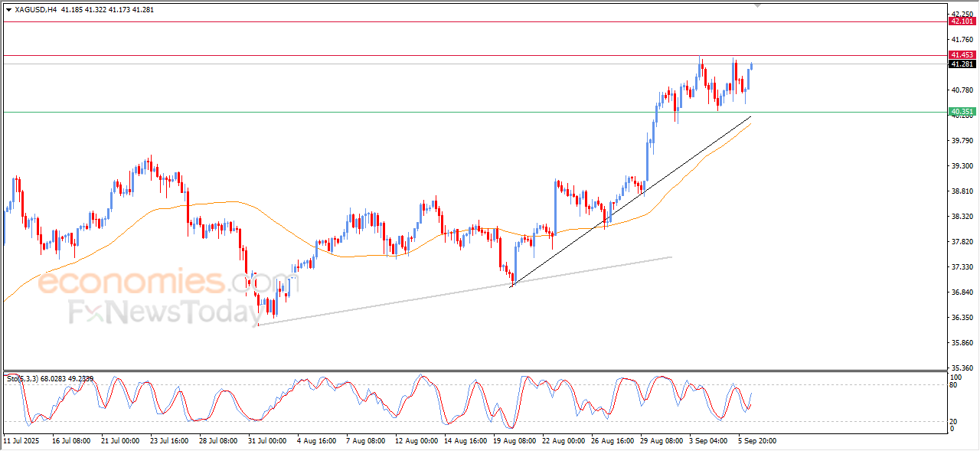Click the 21 Jul 00:00 time label
This screenshot has height=451, width=980.
(120, 441)
